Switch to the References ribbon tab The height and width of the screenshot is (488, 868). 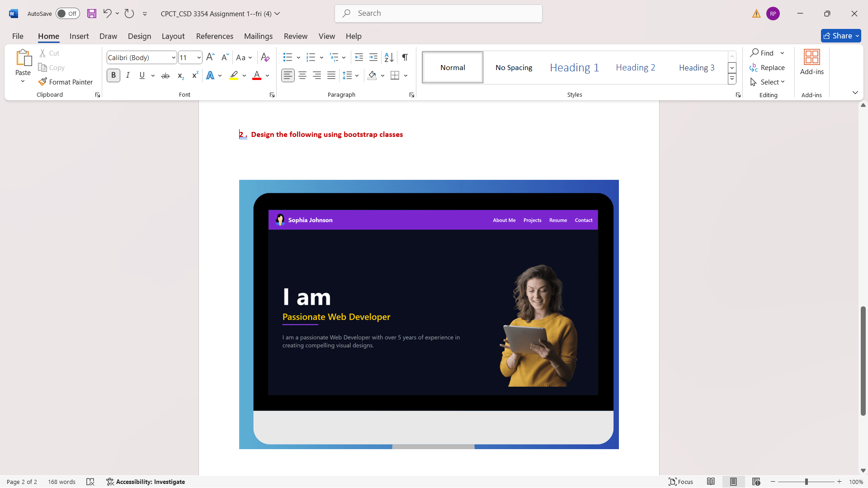pyautogui.click(x=214, y=36)
